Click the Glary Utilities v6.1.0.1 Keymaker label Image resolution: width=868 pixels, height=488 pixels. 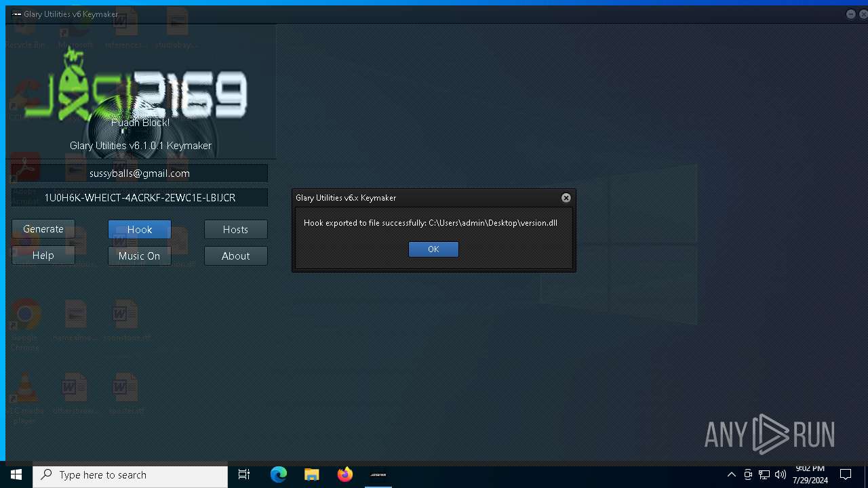[141, 146]
